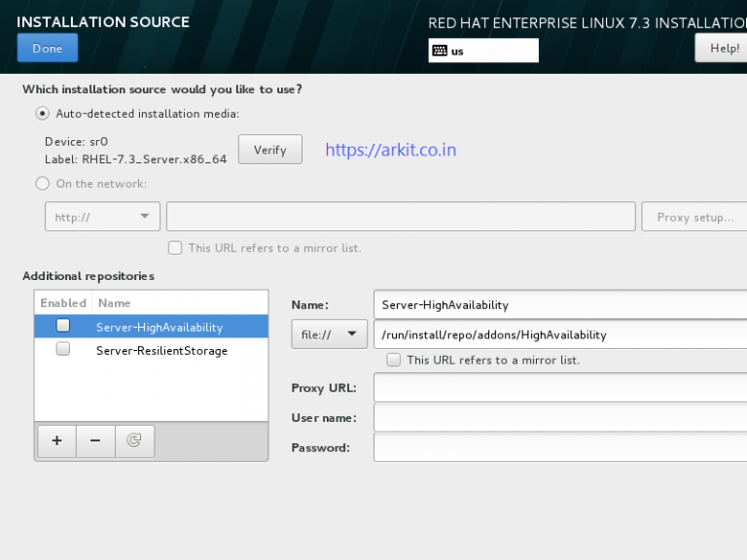This screenshot has width=747, height=560.
Task: Click the Enabled column header
Action: (x=63, y=303)
